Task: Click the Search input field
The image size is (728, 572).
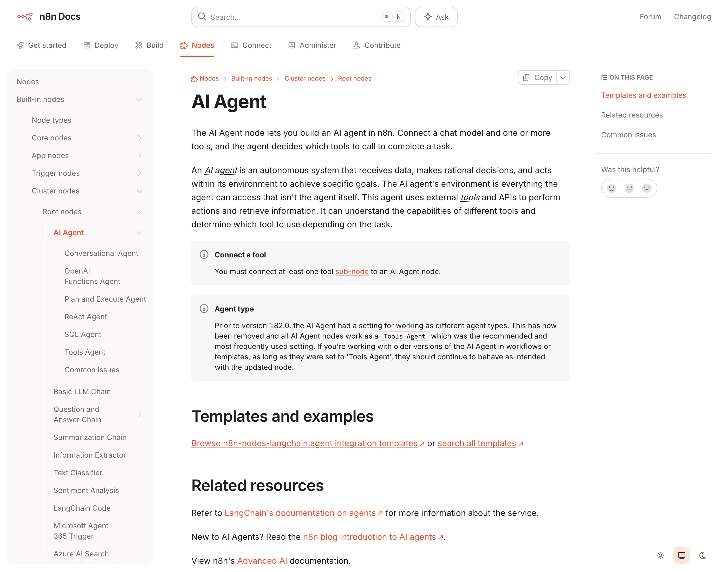Action: [x=301, y=17]
